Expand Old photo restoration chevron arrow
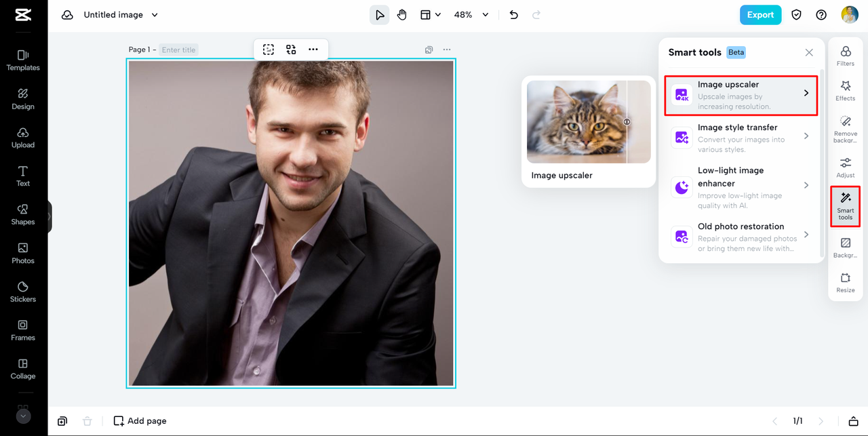Screen dimensions: 868x436 [x=806, y=235]
